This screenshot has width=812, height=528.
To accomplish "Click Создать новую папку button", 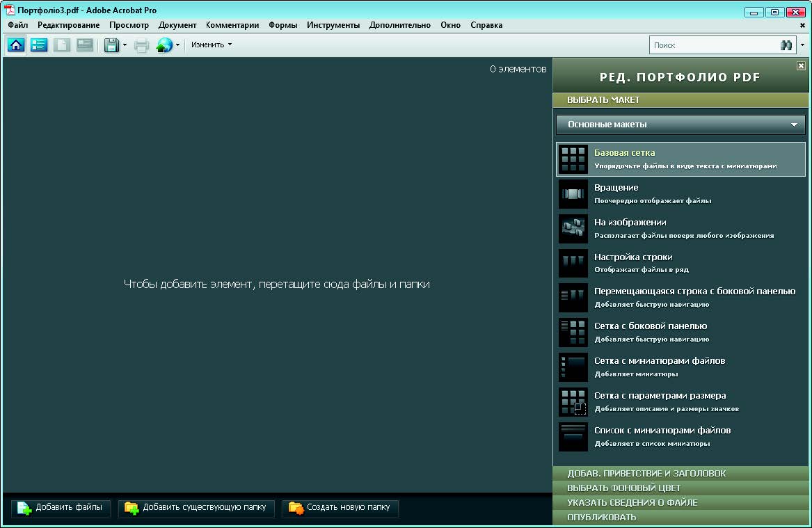I will pyautogui.click(x=340, y=508).
